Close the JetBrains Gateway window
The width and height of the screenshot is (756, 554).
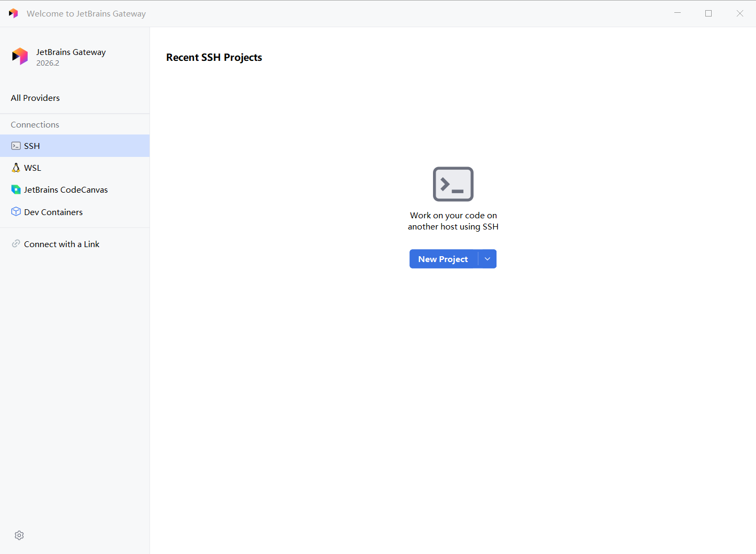(740, 13)
